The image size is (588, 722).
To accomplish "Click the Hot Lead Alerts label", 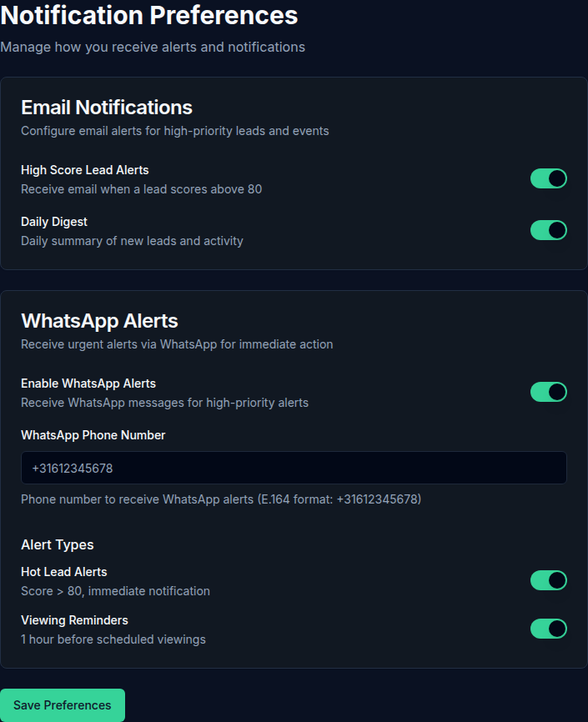I will coord(64,572).
